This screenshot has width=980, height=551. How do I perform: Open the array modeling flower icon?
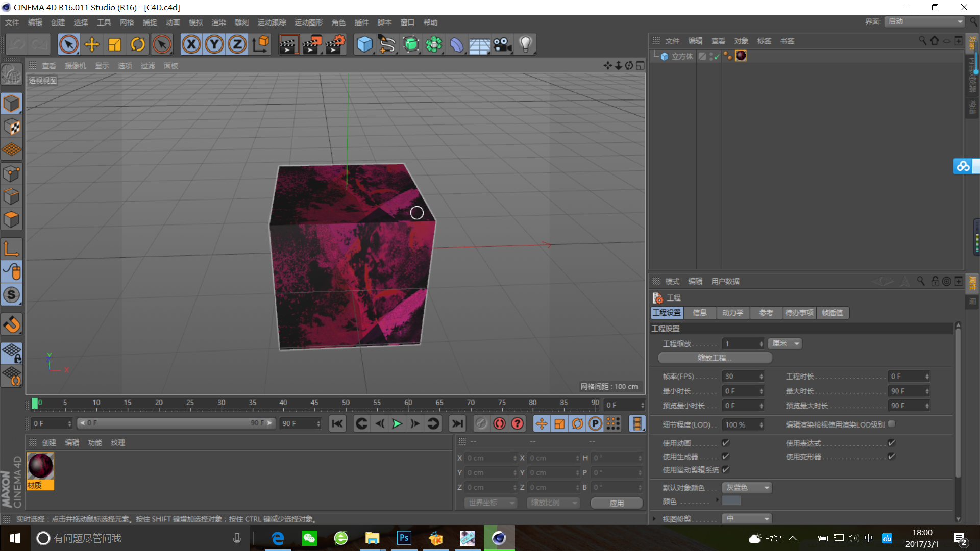point(434,44)
